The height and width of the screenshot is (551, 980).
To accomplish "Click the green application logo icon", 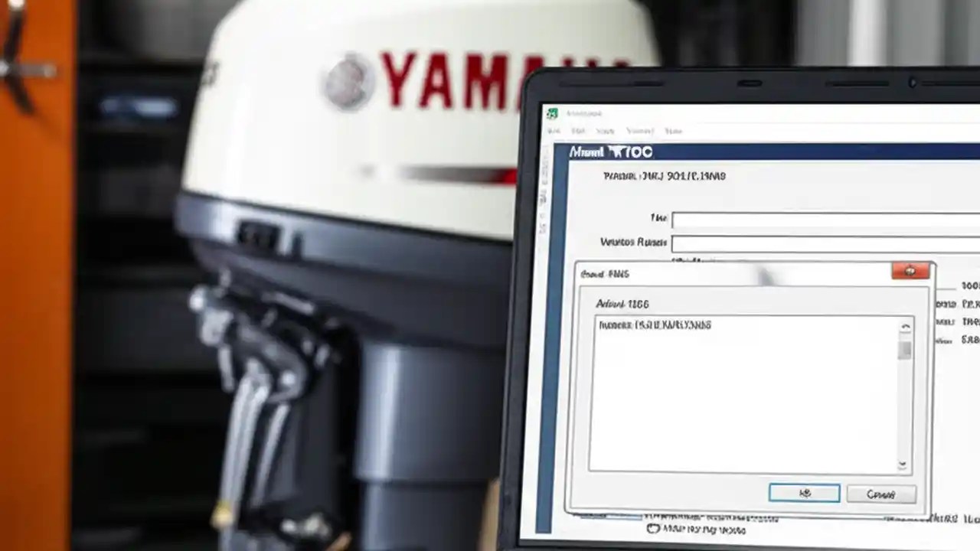I will pos(553,112).
